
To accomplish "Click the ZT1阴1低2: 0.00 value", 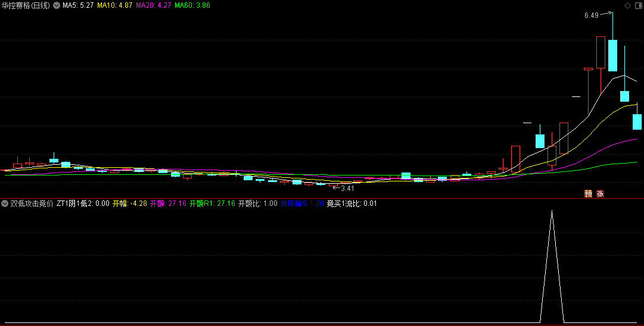I will (x=83, y=203).
